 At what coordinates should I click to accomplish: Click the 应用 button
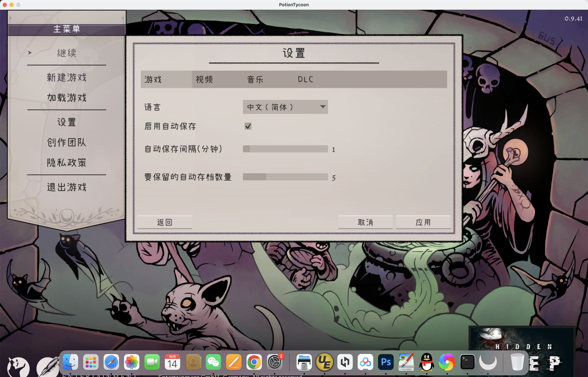pyautogui.click(x=423, y=222)
